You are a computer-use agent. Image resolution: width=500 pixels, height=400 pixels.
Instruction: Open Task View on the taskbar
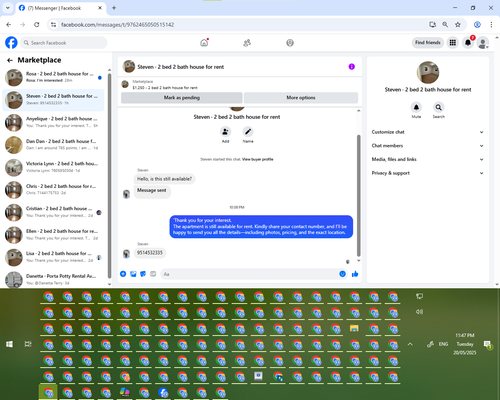pyautogui.click(x=28, y=344)
